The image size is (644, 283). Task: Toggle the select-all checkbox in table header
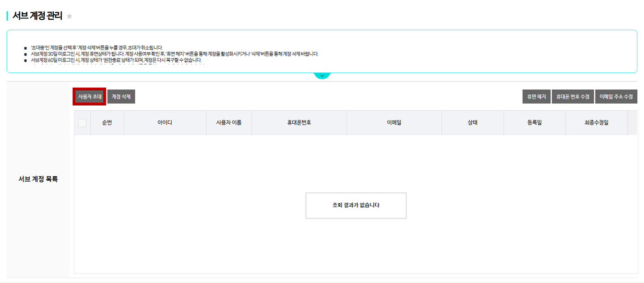pos(83,123)
